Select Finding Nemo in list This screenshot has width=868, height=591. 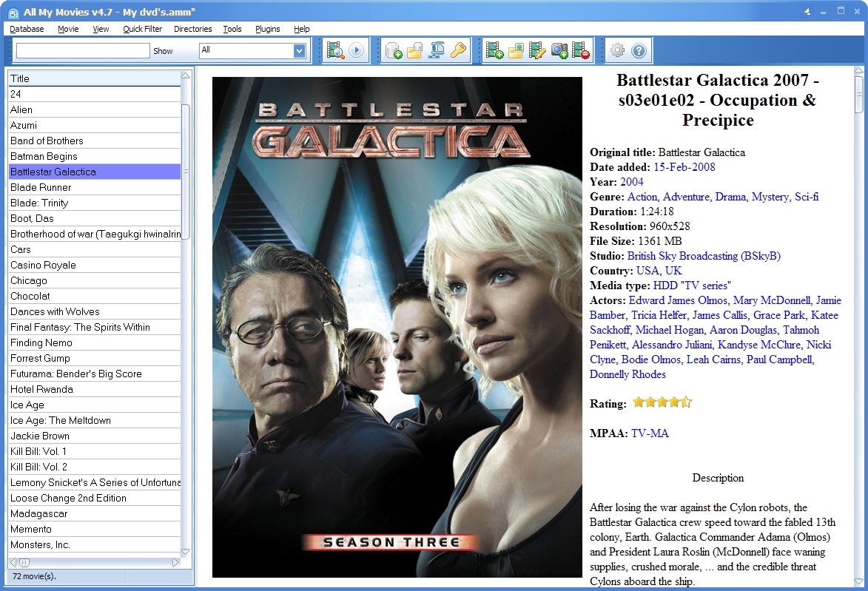pyautogui.click(x=94, y=342)
